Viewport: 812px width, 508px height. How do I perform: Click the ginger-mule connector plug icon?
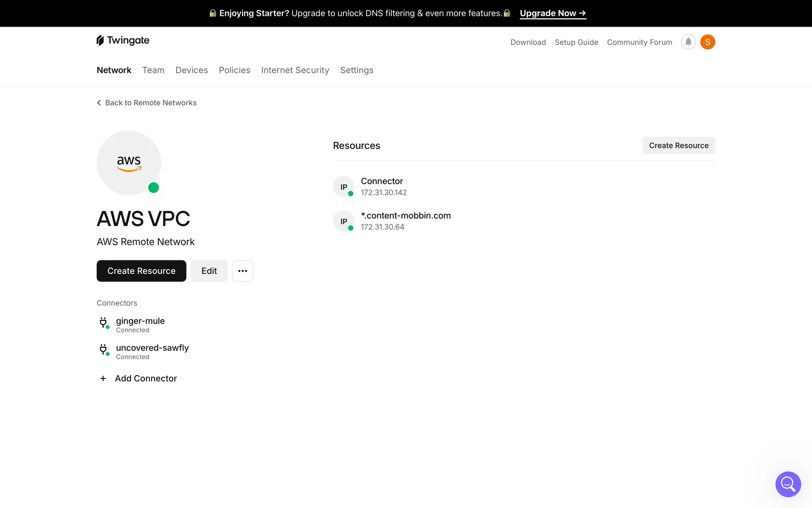click(103, 323)
